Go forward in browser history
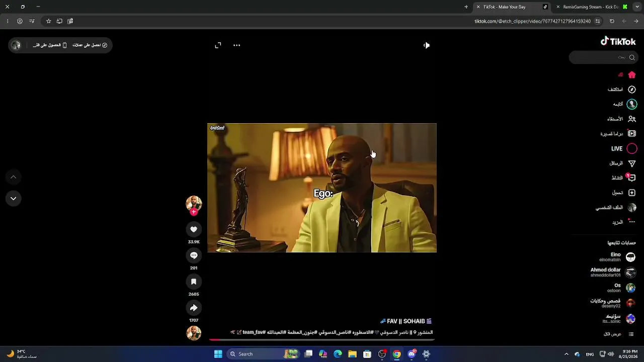This screenshot has height=362, width=644. pos(624,21)
